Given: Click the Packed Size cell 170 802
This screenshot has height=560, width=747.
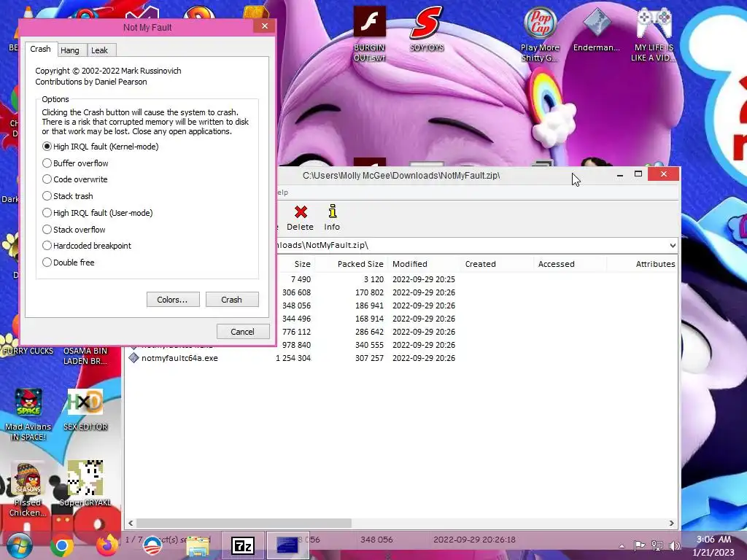Looking at the screenshot, I should tap(369, 292).
